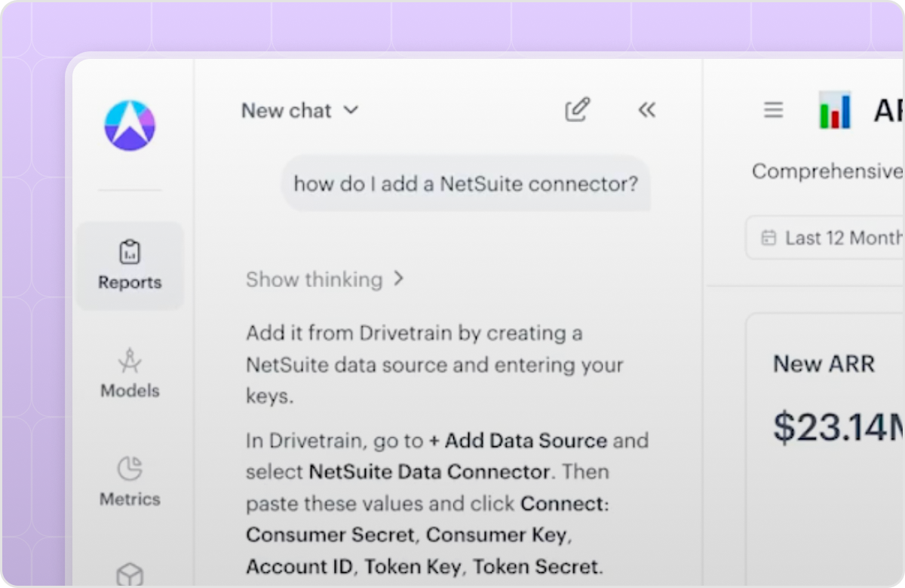Image resolution: width=905 pixels, height=588 pixels.
Task: Click the text '+ Add Data Source'
Action: click(518, 440)
